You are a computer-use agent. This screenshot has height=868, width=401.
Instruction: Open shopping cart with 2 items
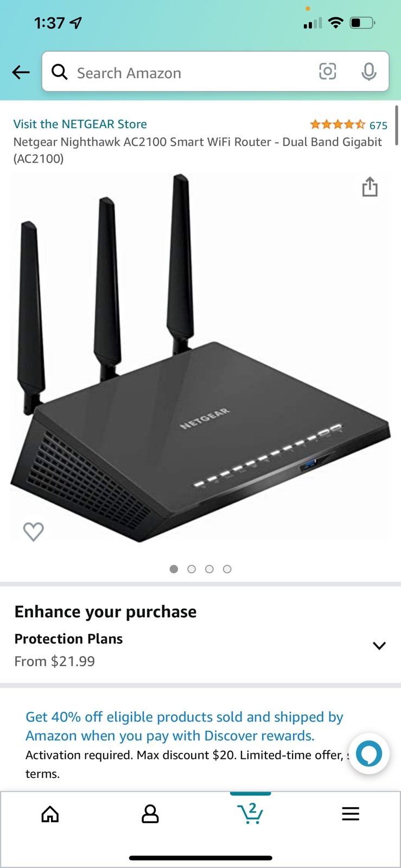tap(250, 813)
